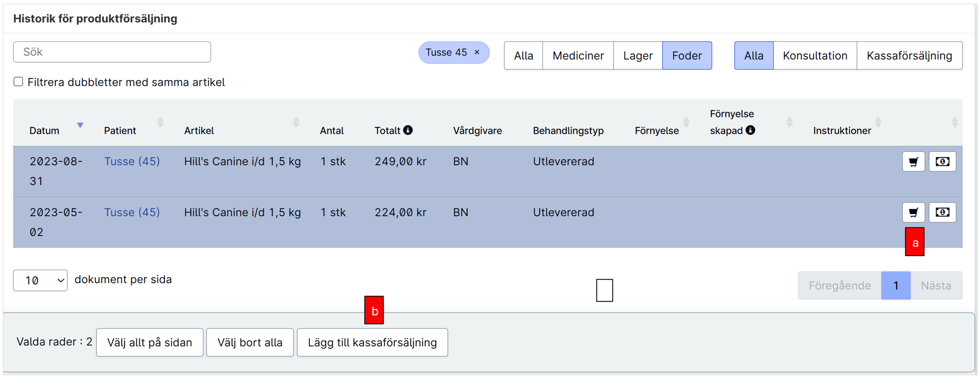This screenshot has height=378, width=980.
Task: Show the info icon beside Förnyelse skapad
Action: (751, 130)
